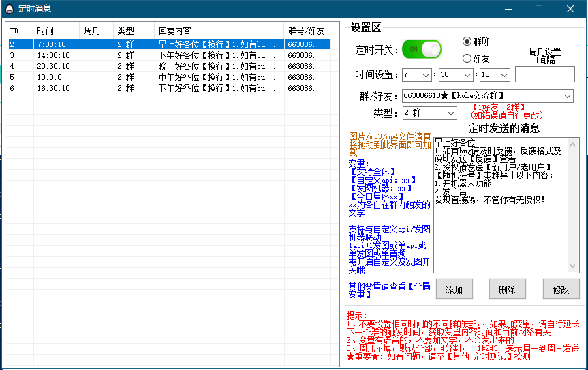The image size is (588, 370).
Task: Click the 【今日星座xx】 variable text
Action: pos(377,196)
